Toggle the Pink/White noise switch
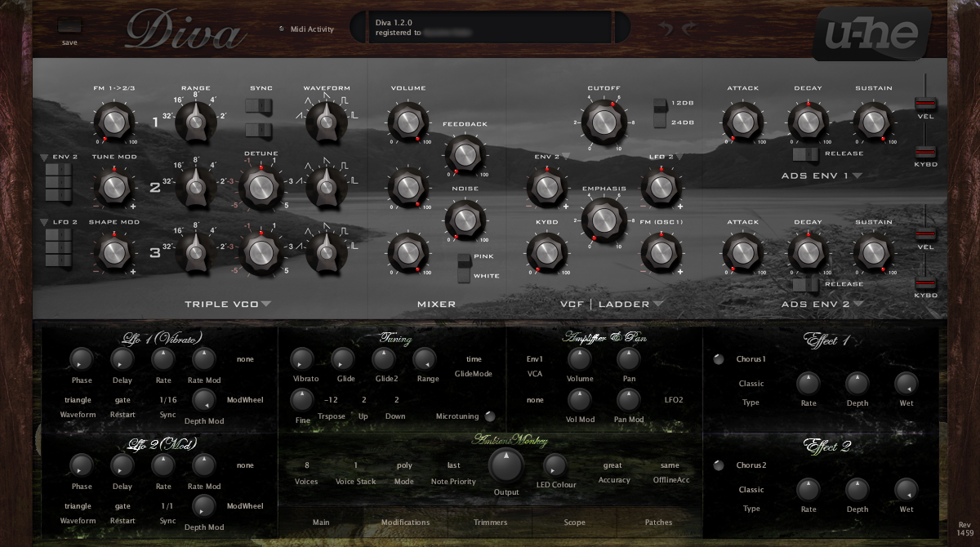 tap(464, 267)
